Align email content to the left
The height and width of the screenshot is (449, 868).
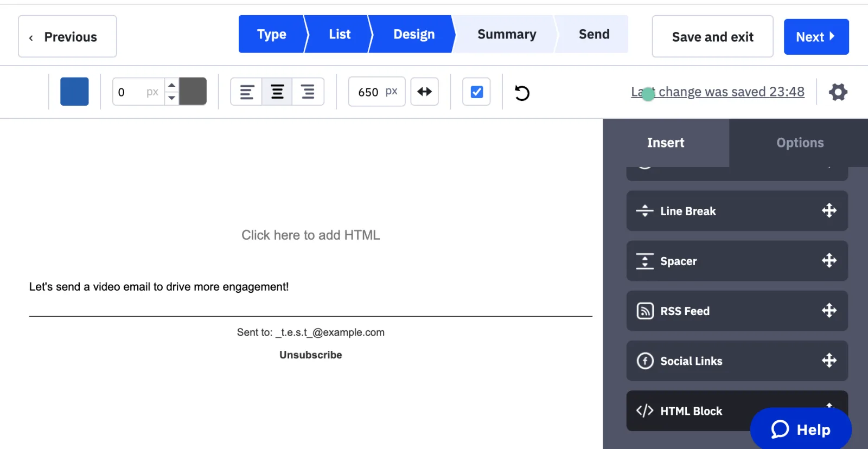pyautogui.click(x=247, y=92)
